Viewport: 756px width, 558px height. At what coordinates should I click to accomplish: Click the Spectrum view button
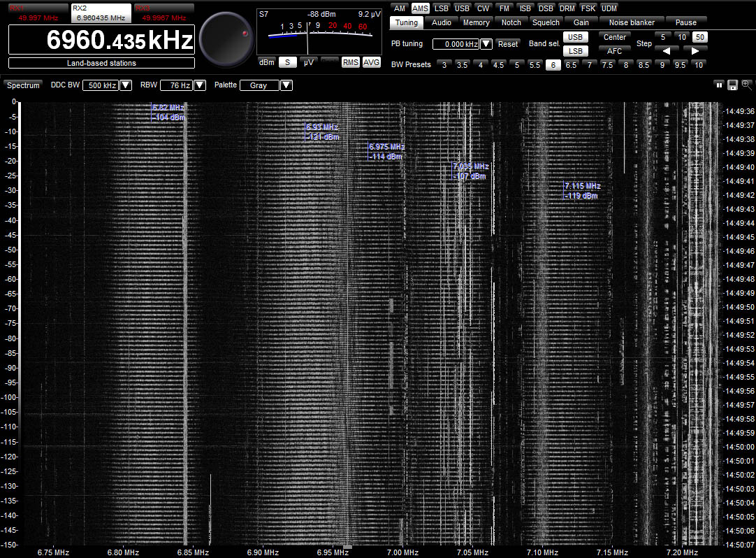23,85
